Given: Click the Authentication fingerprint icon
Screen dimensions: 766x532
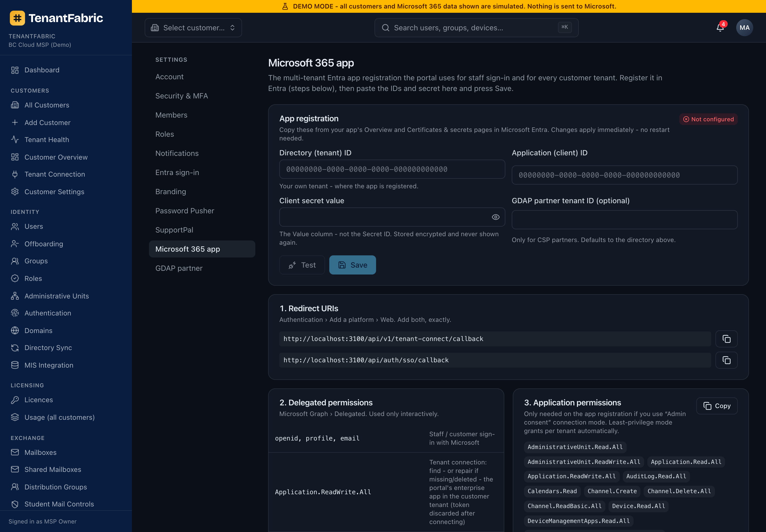Looking at the screenshot, I should point(15,313).
